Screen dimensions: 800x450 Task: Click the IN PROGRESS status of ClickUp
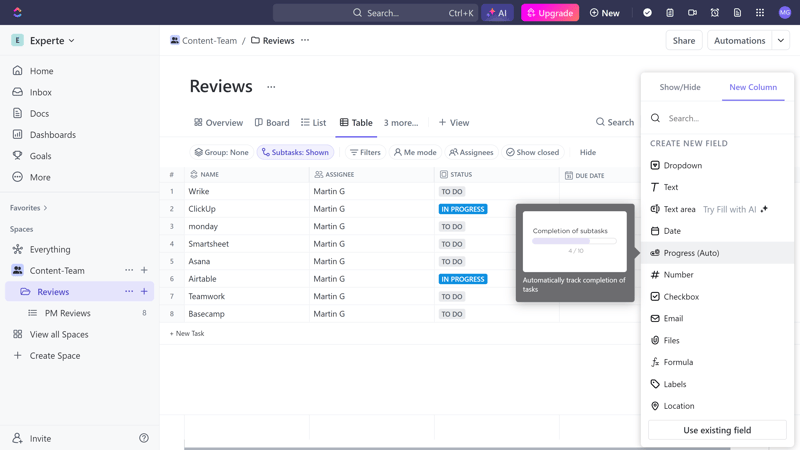[463, 209]
